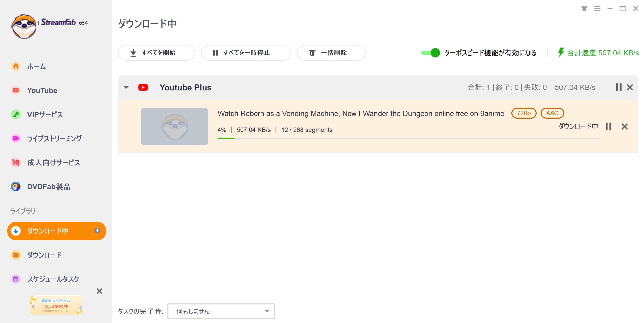Click すべてを一時停止 to pause all
This screenshot has height=323, width=644.
tap(246, 53)
